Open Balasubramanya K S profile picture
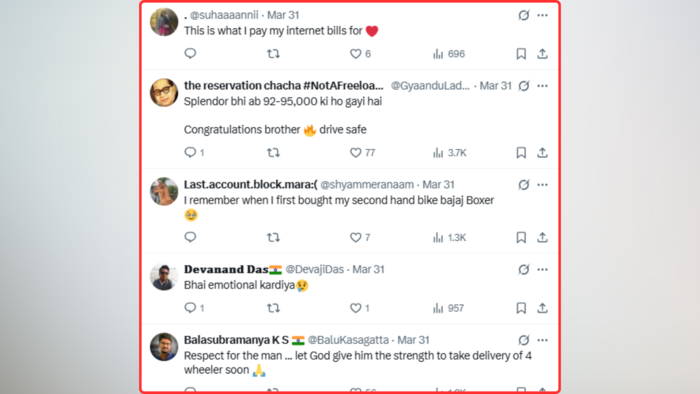Screen dimensions: 700x394 (164, 347)
